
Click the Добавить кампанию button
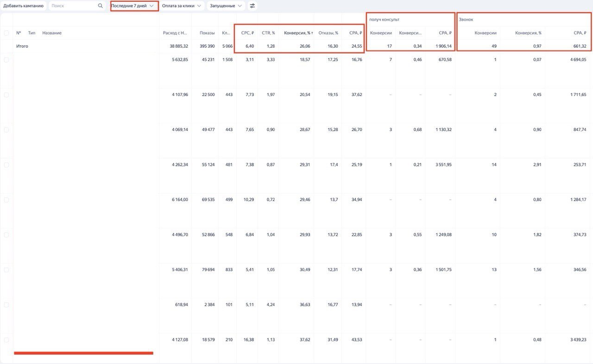23,6
